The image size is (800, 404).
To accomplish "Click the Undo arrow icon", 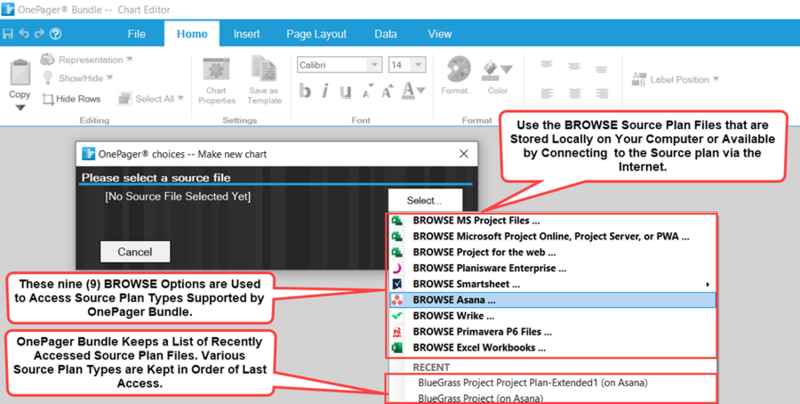I will (24, 34).
